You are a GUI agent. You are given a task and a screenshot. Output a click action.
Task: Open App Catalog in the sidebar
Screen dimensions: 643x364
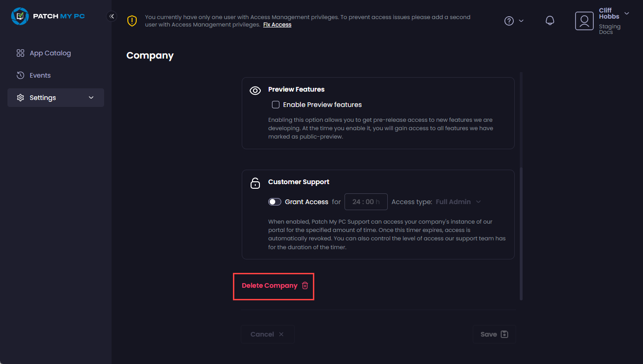pyautogui.click(x=50, y=53)
